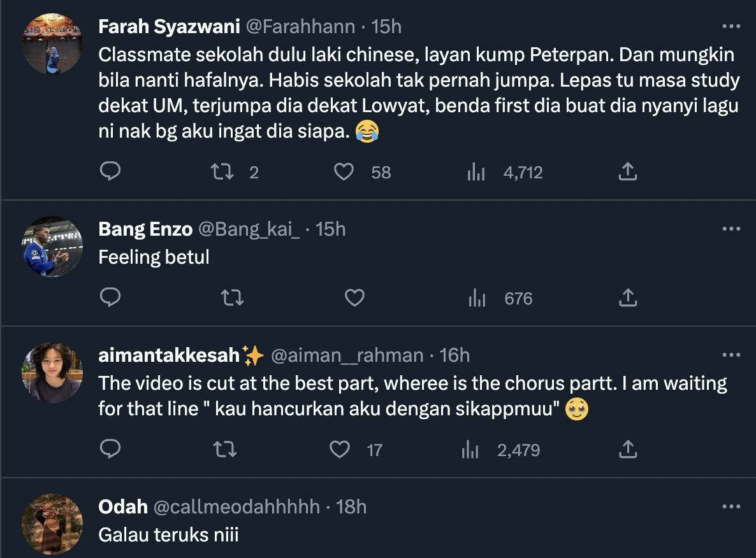756x558 pixels.
Task: Retweet Bang Enzo's tweet
Action: [231, 297]
